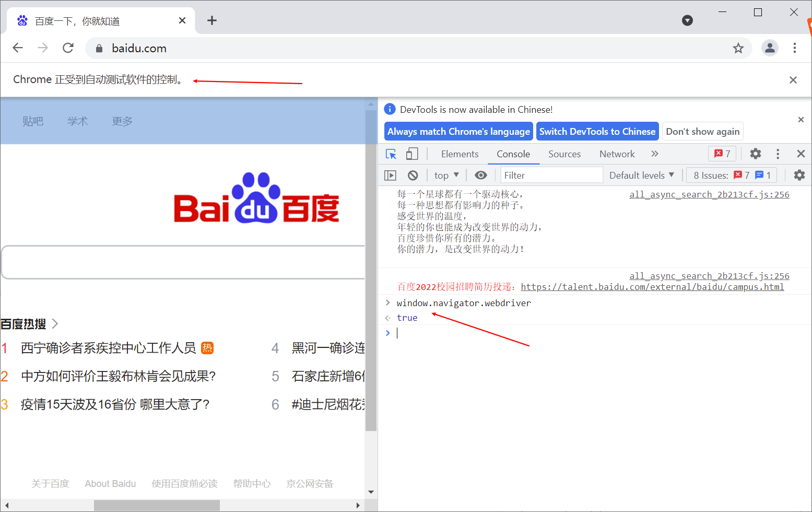The height and width of the screenshot is (512, 812).
Task: Activate the DevTools inspect element picker
Action: (391, 154)
